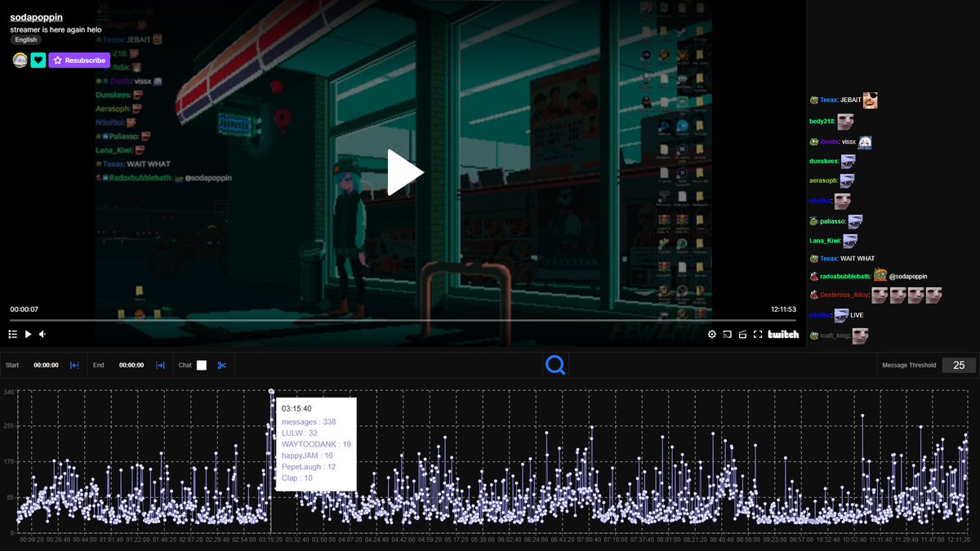The image size is (980, 551).
Task: Seek on the video progress bar
Action: [403, 320]
